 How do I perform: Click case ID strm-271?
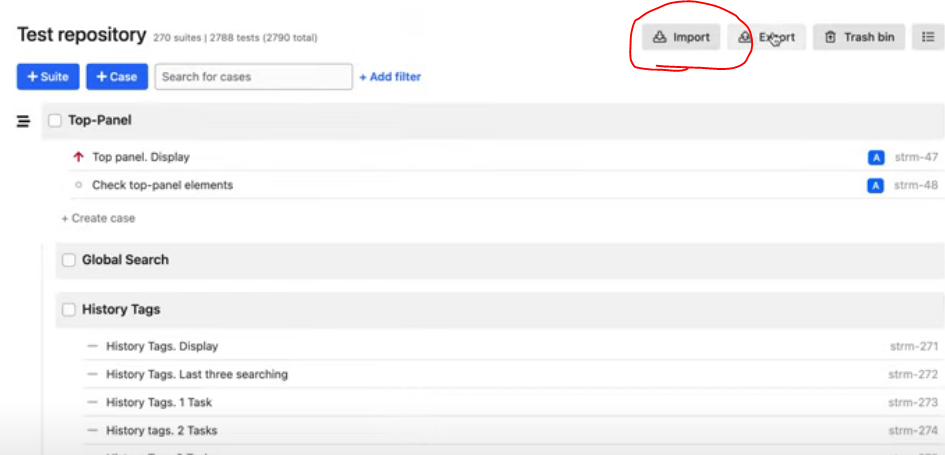click(x=914, y=347)
